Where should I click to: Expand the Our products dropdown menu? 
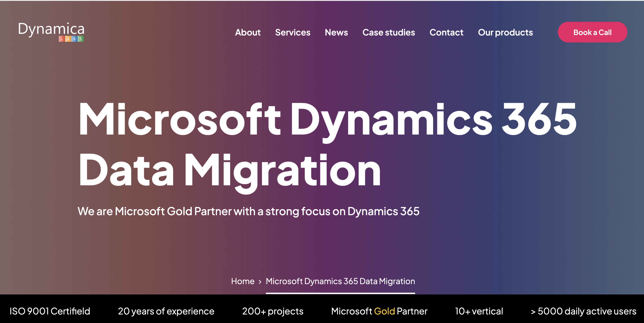[x=506, y=32]
